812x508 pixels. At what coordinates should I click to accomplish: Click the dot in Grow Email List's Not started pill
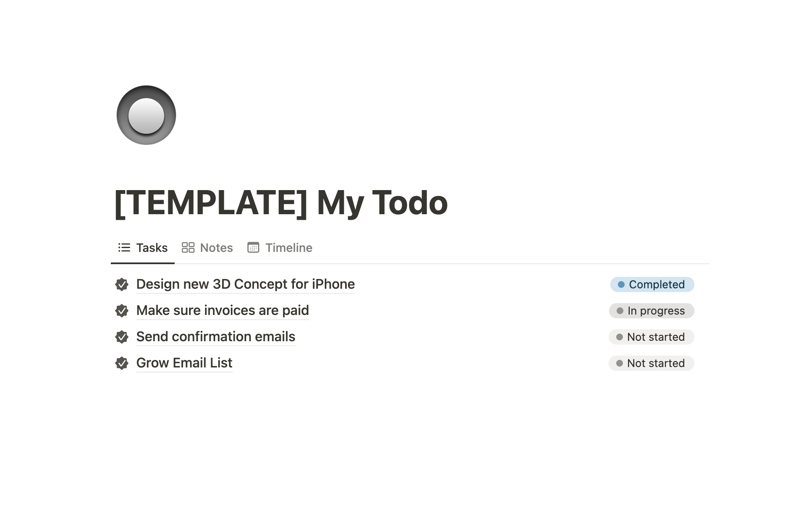620,363
